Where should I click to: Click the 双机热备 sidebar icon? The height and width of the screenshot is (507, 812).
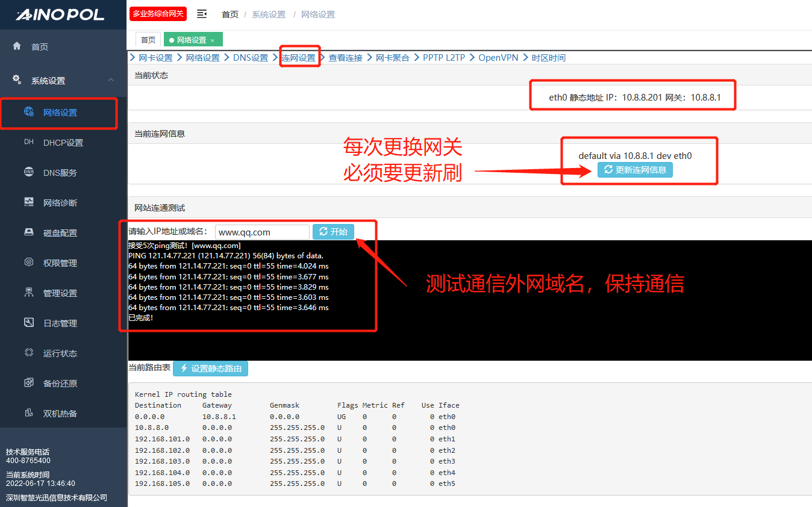coord(29,413)
